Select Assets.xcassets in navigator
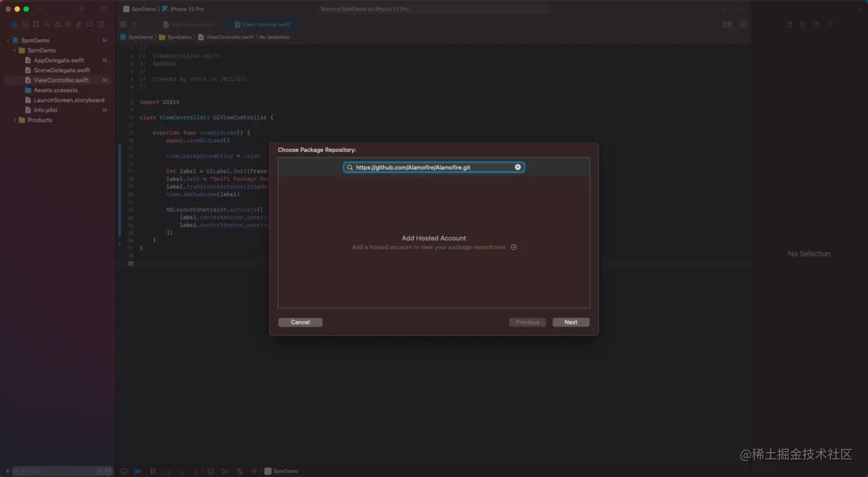The height and width of the screenshot is (477, 868). 55,90
